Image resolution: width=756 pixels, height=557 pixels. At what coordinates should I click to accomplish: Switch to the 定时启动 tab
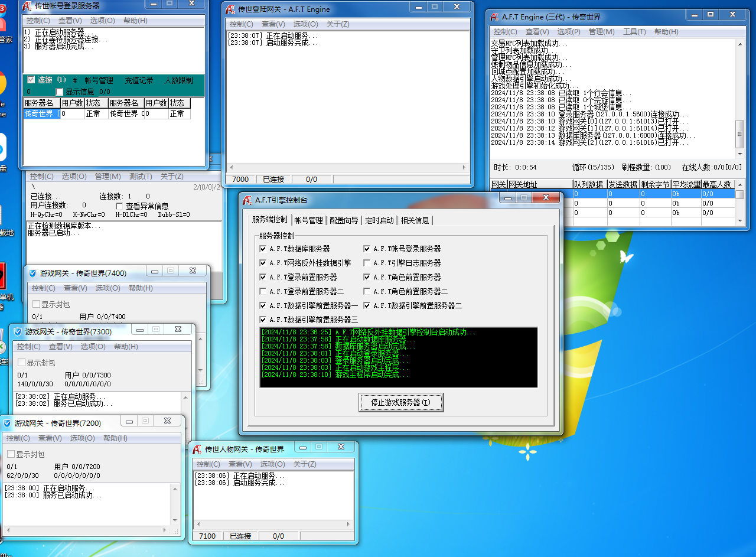point(379,220)
